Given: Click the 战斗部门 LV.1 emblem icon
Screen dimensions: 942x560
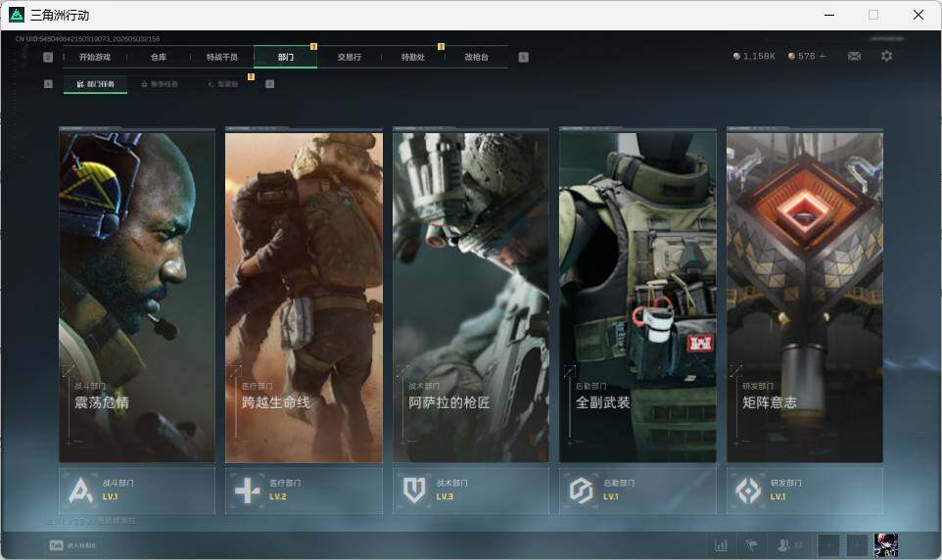Looking at the screenshot, I should pos(80,490).
